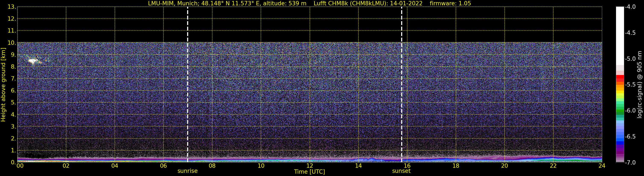The image size is (644, 176).
Task: Click height axis tick '0.'
Action: [13, 162]
